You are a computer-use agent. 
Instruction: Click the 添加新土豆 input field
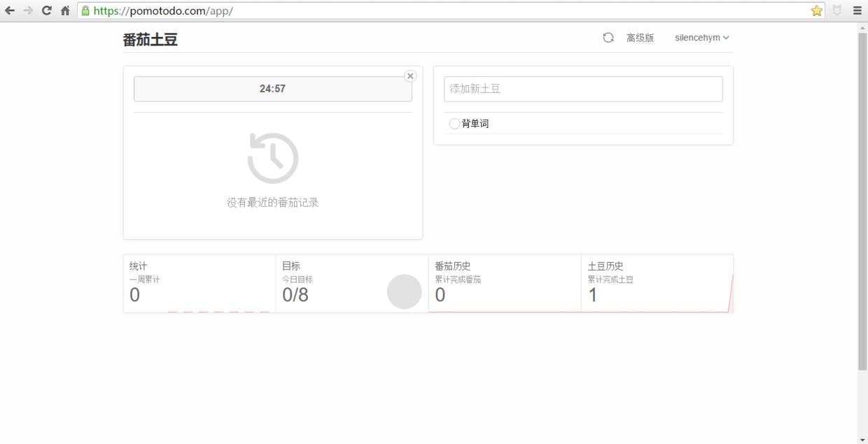(x=583, y=89)
